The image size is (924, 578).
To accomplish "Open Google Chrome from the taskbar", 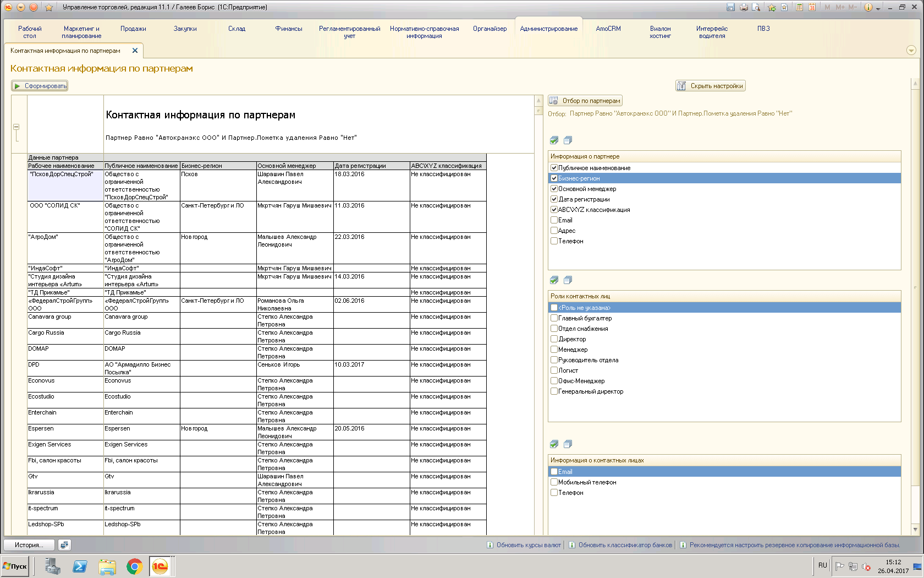I will point(134,566).
